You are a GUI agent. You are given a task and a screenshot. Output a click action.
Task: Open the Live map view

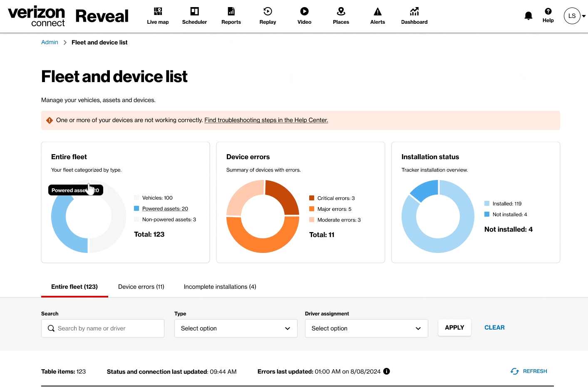click(158, 16)
